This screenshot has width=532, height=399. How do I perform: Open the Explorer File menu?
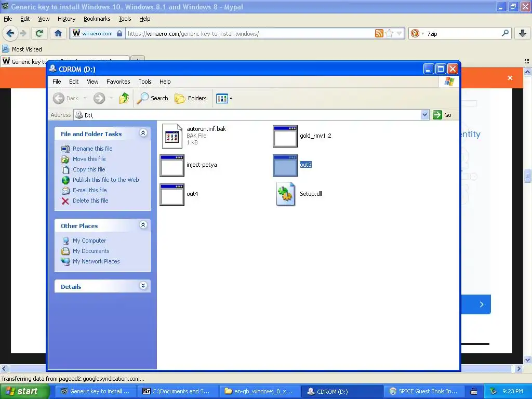(x=57, y=82)
